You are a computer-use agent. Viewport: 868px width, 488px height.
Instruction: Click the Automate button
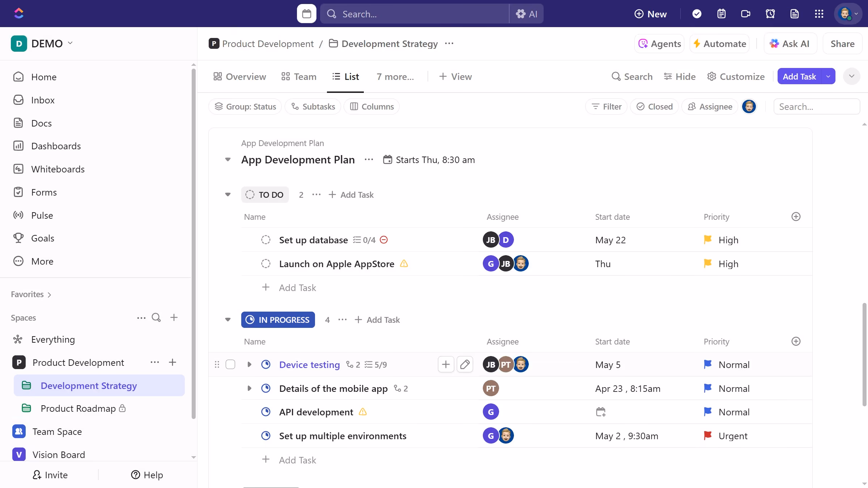click(719, 44)
